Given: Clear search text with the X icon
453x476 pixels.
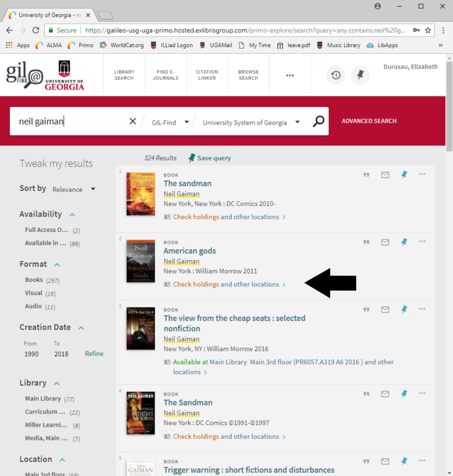Looking at the screenshot, I should click(x=133, y=121).
